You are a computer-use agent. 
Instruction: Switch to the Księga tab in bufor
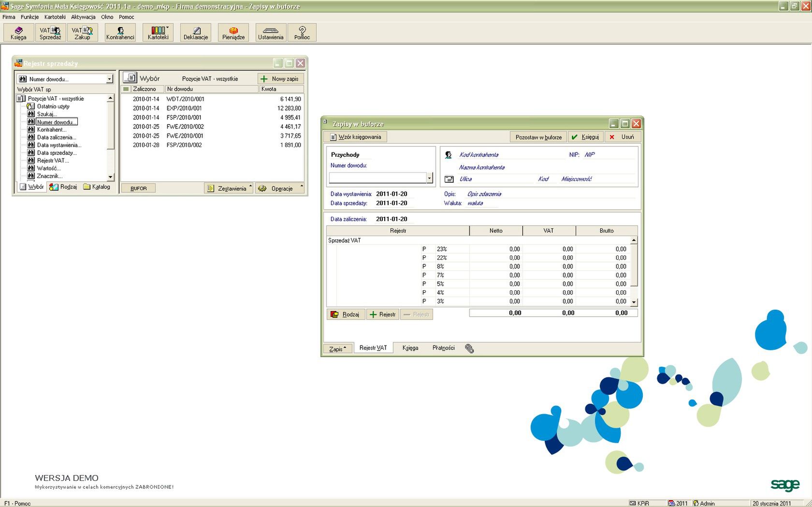(410, 348)
